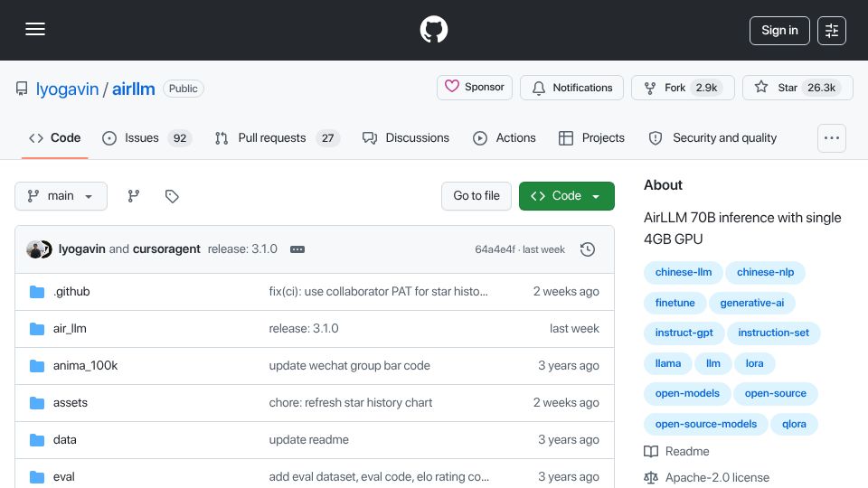Go to GitHub homepage via Octocat logo
Image resolution: width=868 pixels, height=488 pixels.
pyautogui.click(x=433, y=29)
